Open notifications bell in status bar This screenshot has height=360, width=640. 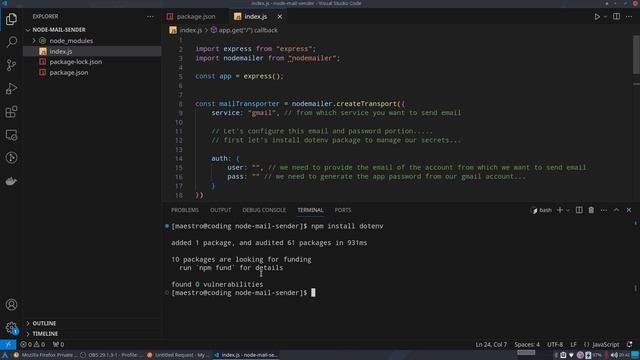[x=630, y=344]
